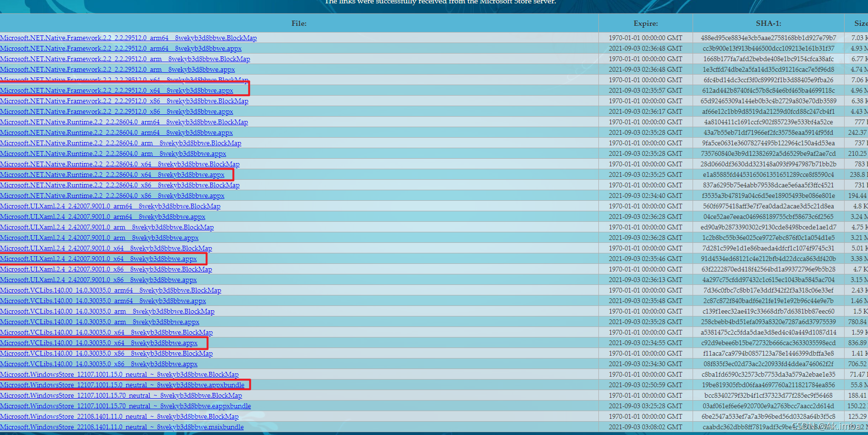This screenshot has width=868, height=435.
Task: Download NET.Native.Framework 2.2.29512.0 arm64 appx link
Action: pyautogui.click(x=121, y=48)
